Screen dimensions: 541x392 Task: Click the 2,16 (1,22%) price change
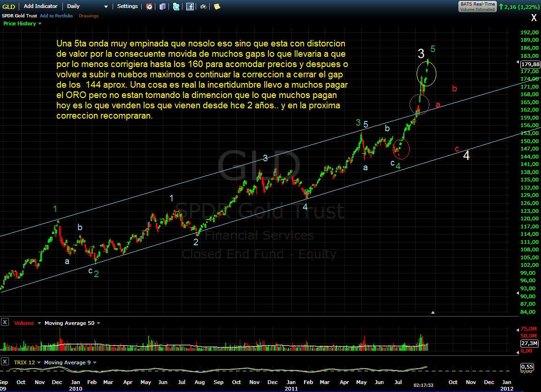point(519,7)
